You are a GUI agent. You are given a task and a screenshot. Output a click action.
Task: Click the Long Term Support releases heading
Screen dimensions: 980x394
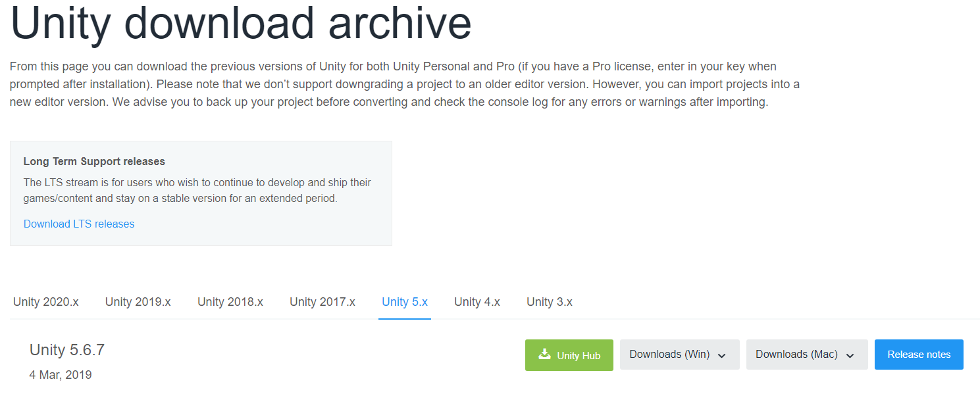pos(94,161)
